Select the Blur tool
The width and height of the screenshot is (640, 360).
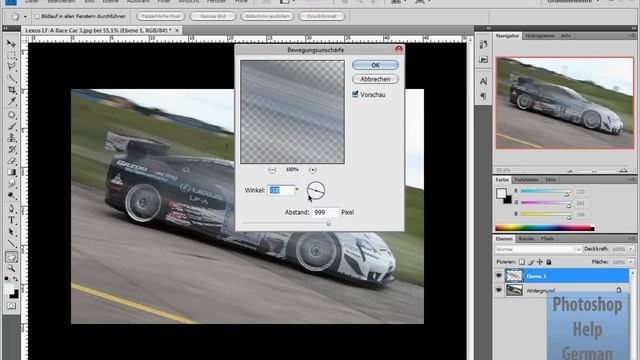pyautogui.click(x=11, y=184)
